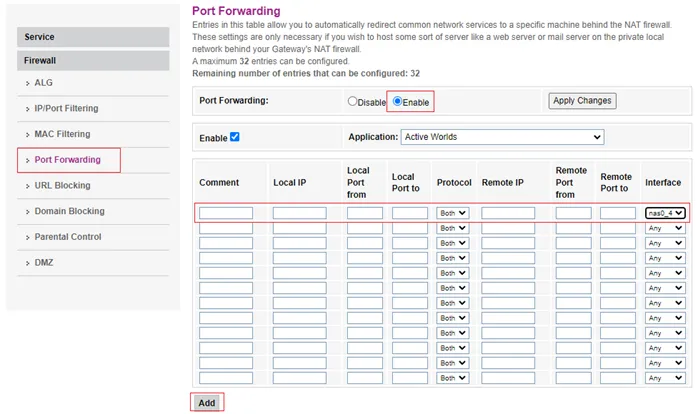Toggle the Enable checkbox
The image size is (698, 414).
(x=234, y=137)
